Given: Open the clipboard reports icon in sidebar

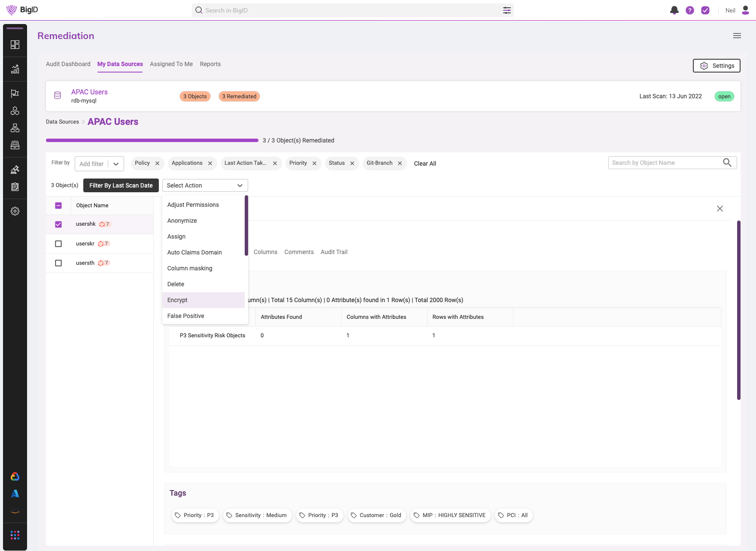Looking at the screenshot, I should (15, 187).
